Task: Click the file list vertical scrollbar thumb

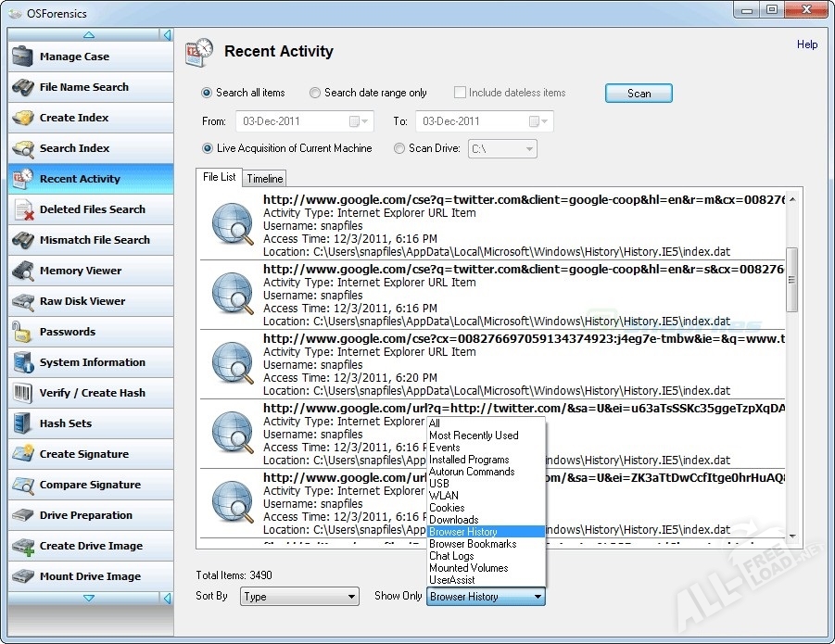Action: [x=791, y=279]
